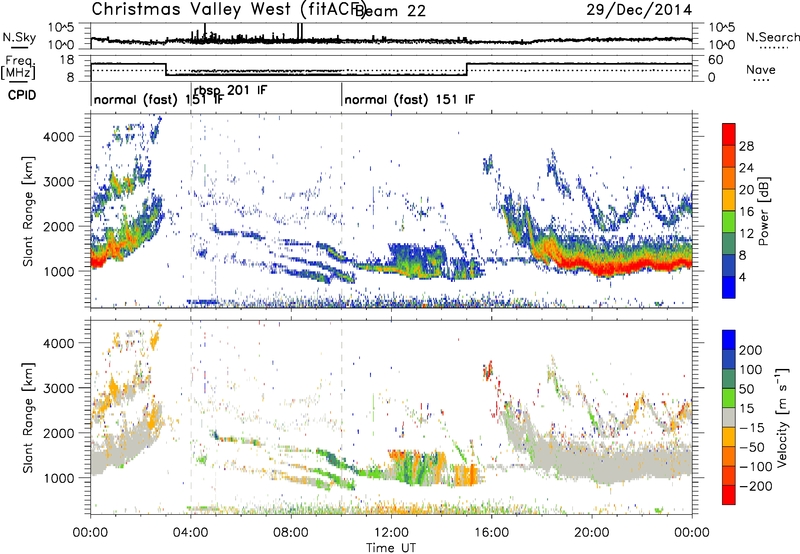Viewport: 800px width, 554px height.
Task: Click the Nave legend label
Action: 761,70
